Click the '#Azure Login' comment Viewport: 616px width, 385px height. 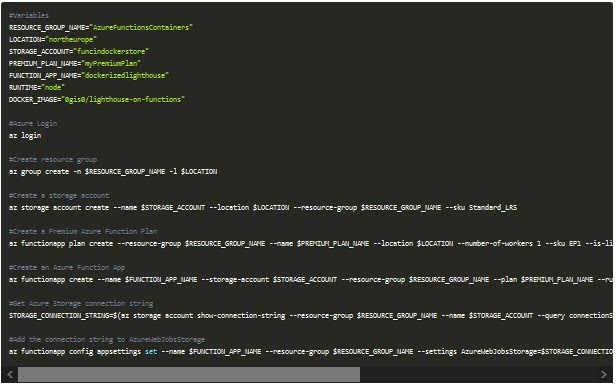(x=33, y=123)
